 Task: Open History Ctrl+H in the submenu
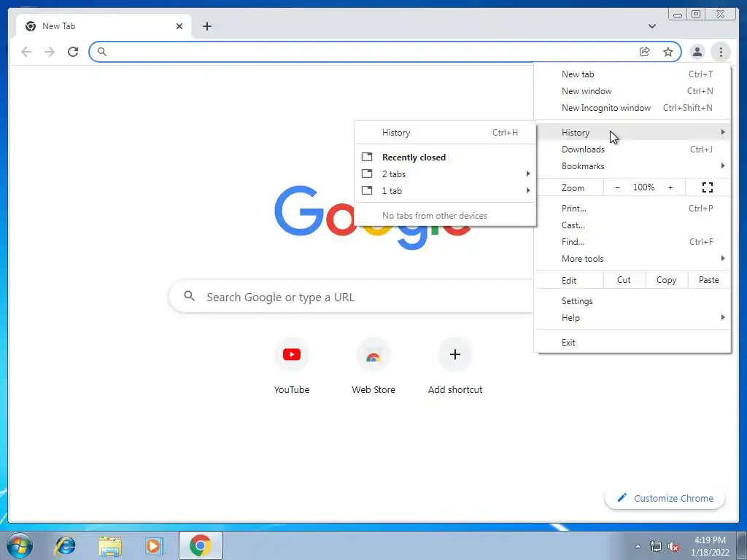click(x=446, y=133)
